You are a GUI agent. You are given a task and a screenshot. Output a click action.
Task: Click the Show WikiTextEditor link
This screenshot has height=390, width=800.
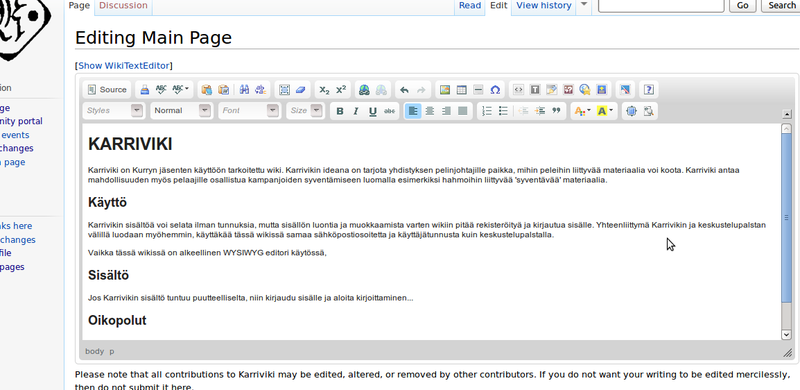coord(124,66)
